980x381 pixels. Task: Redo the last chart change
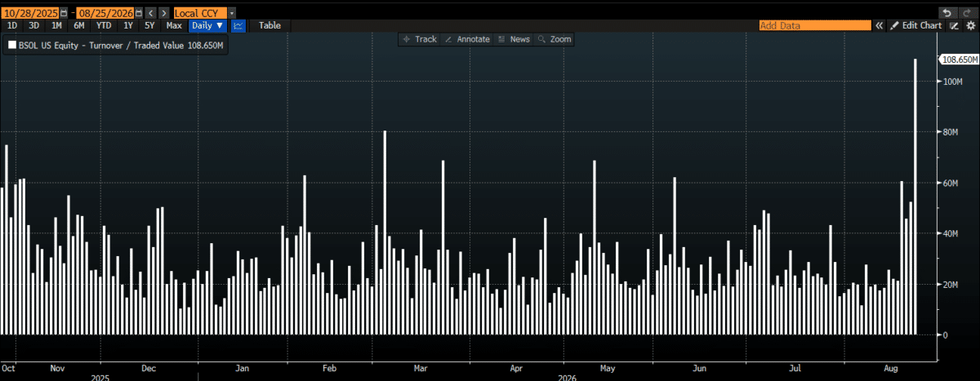click(x=966, y=13)
